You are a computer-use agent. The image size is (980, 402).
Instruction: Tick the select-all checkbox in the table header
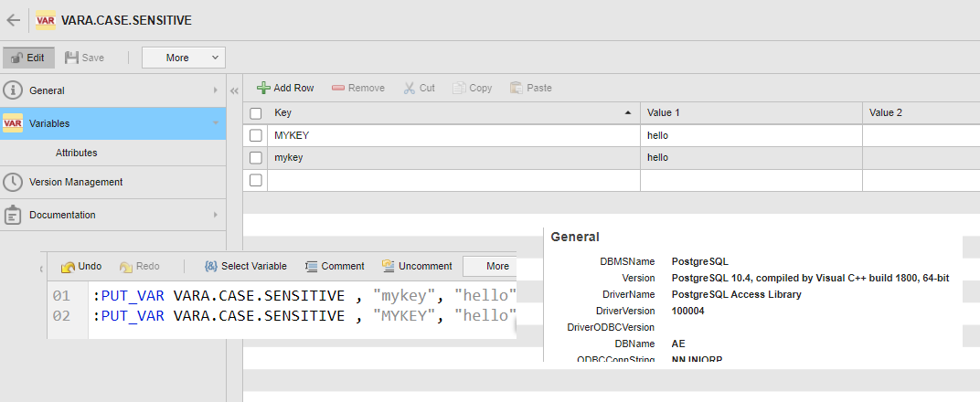click(x=256, y=113)
